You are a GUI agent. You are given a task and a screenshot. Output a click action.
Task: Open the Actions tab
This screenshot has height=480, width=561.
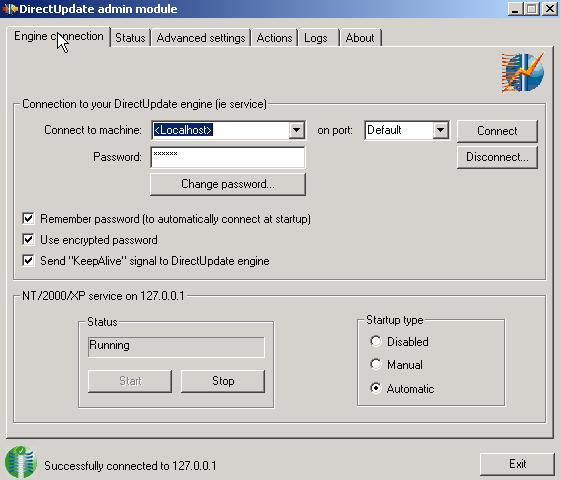(274, 38)
